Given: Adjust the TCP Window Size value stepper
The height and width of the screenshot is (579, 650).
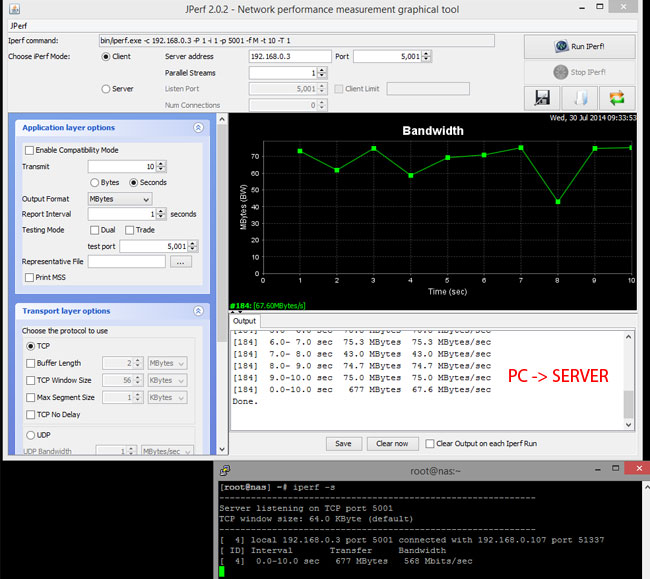Looking at the screenshot, I should pos(139,380).
